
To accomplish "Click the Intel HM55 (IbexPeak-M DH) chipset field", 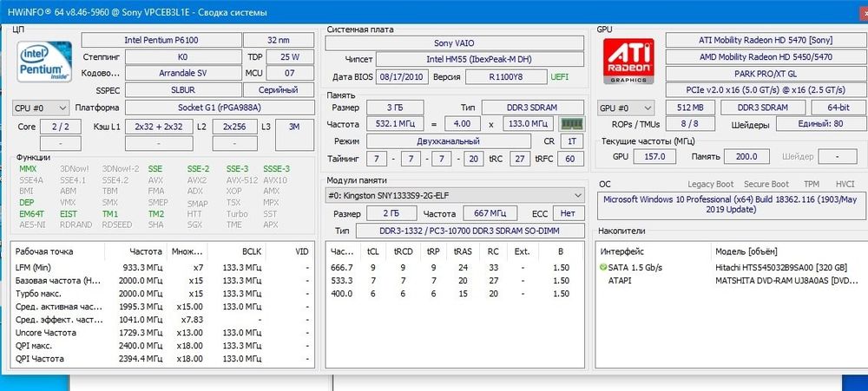I will [x=480, y=59].
